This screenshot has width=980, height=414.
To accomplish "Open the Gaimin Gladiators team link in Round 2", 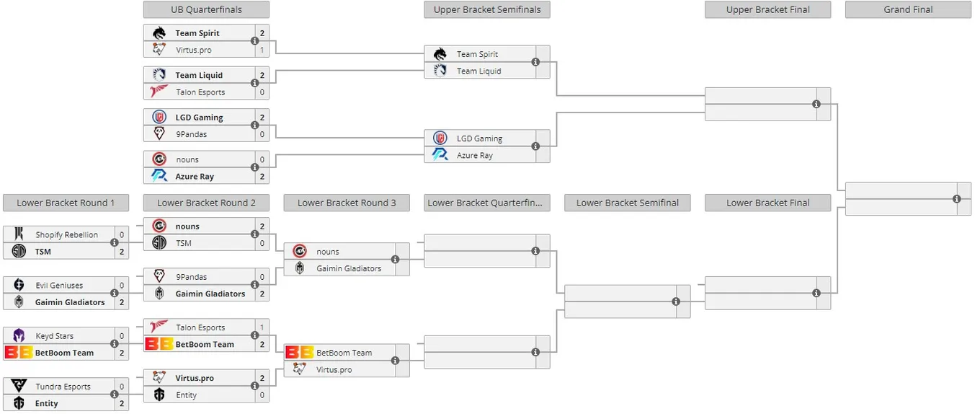I will tap(210, 294).
